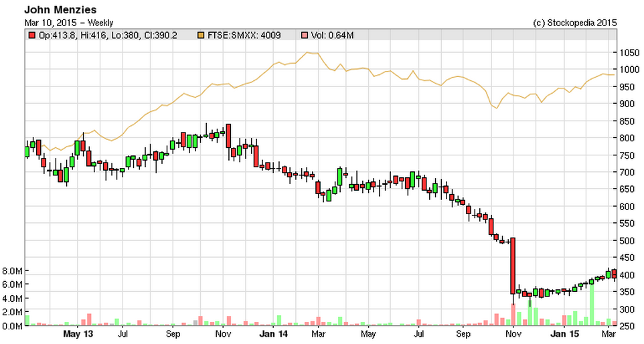Click the 'Op:413.8, Hi:416, Lo:380, Cl:390.2' legend text
644x344 pixels.
point(108,35)
